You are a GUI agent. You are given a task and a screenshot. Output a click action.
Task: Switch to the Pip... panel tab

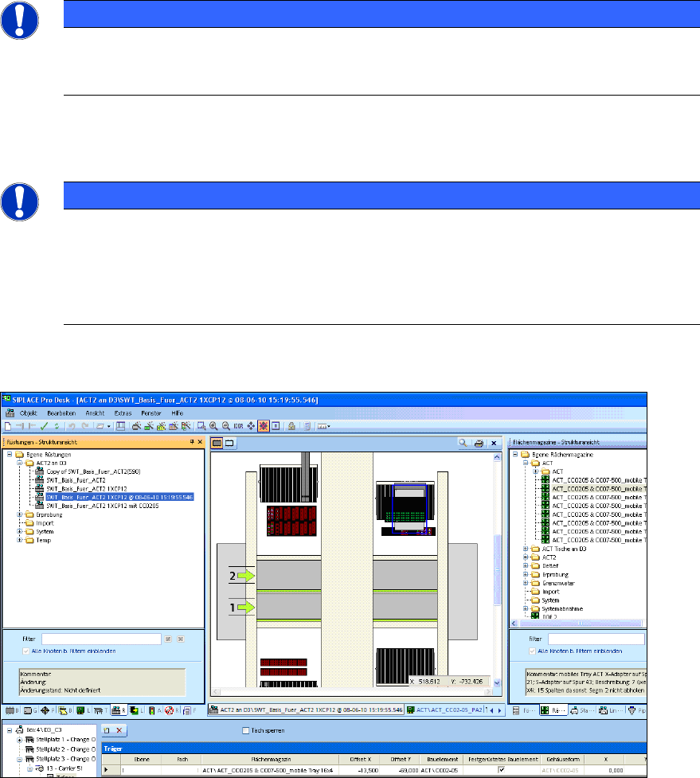pyautogui.click(x=636, y=710)
